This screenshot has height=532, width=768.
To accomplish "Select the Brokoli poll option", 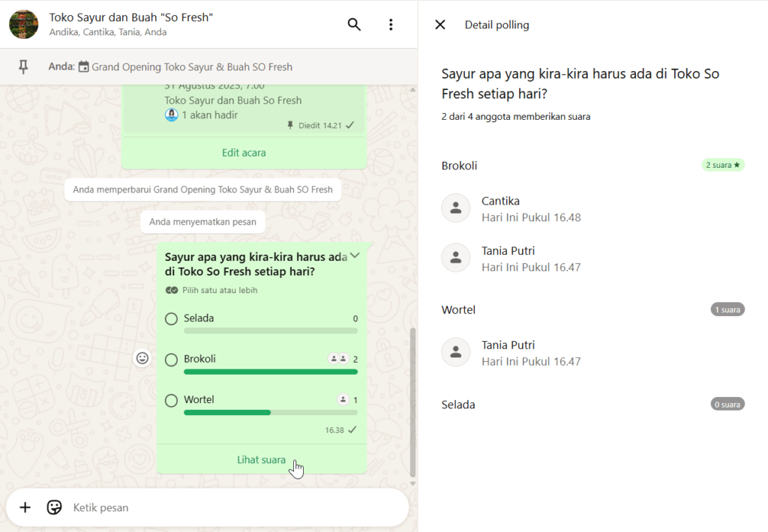I will [172, 360].
